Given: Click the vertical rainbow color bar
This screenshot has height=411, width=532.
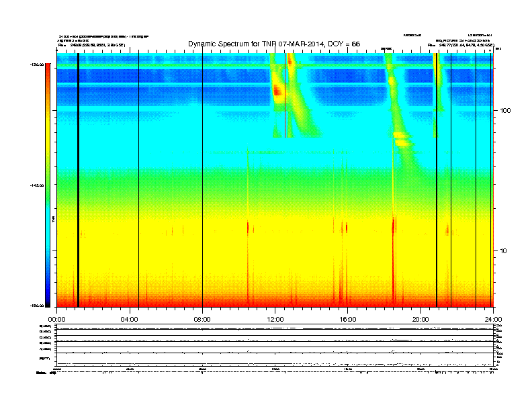Looking at the screenshot, I should tap(48, 185).
